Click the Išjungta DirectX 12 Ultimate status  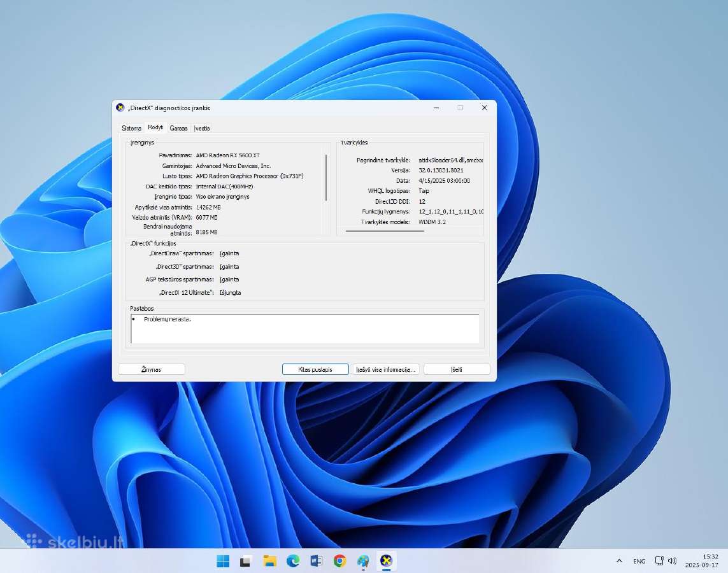point(231,293)
